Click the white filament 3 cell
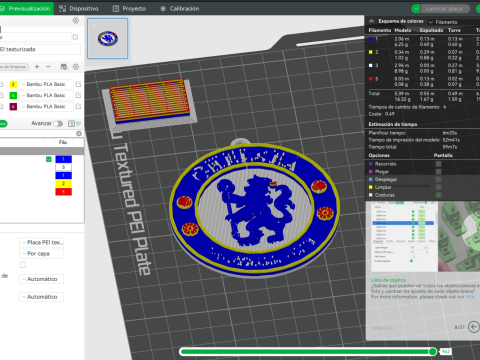The height and width of the screenshot is (360, 480). click(x=63, y=167)
